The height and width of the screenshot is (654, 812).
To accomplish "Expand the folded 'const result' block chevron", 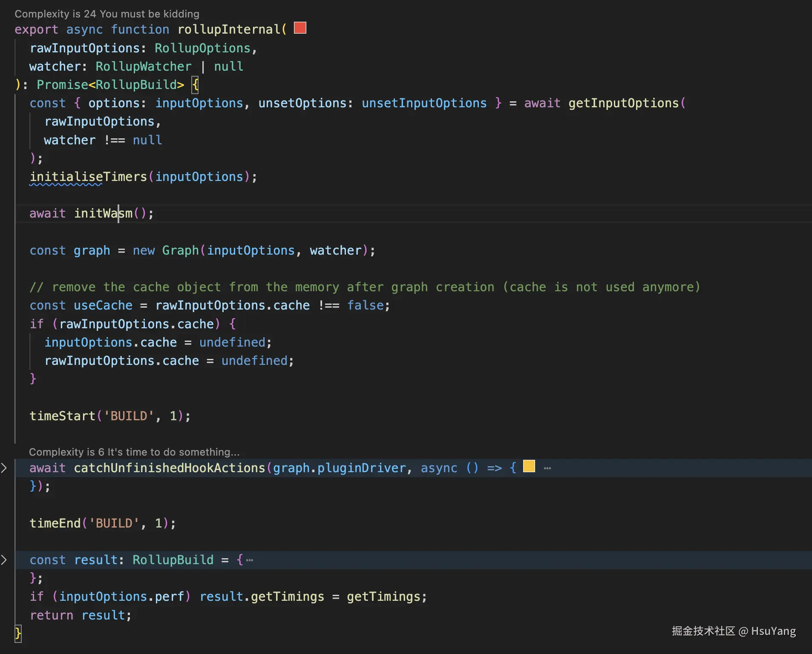I will coord(4,560).
